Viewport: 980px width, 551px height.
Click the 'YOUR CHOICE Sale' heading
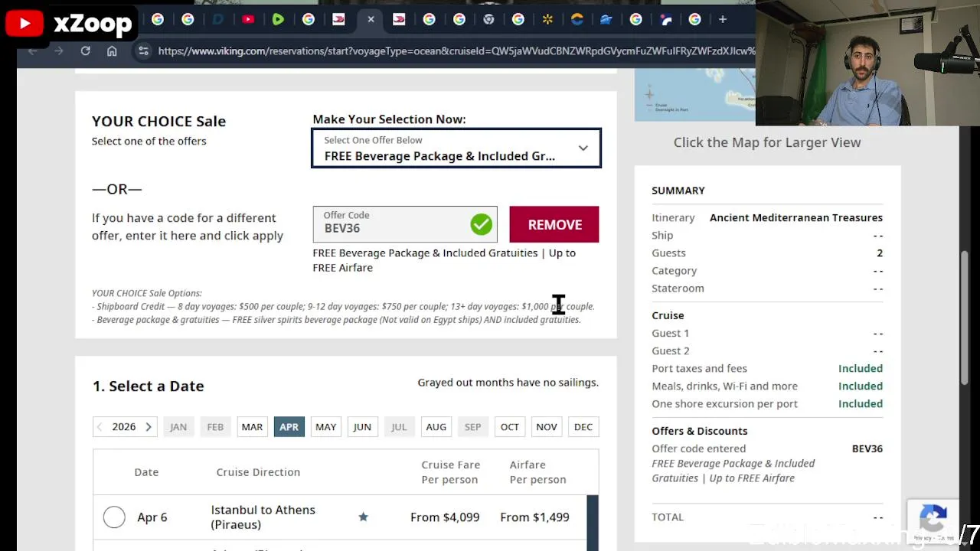(158, 121)
